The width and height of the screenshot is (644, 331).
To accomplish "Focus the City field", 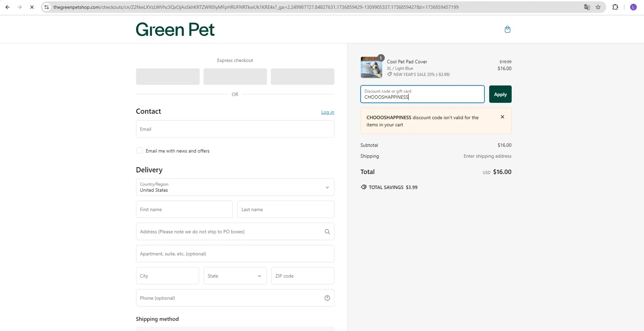I will (167, 276).
